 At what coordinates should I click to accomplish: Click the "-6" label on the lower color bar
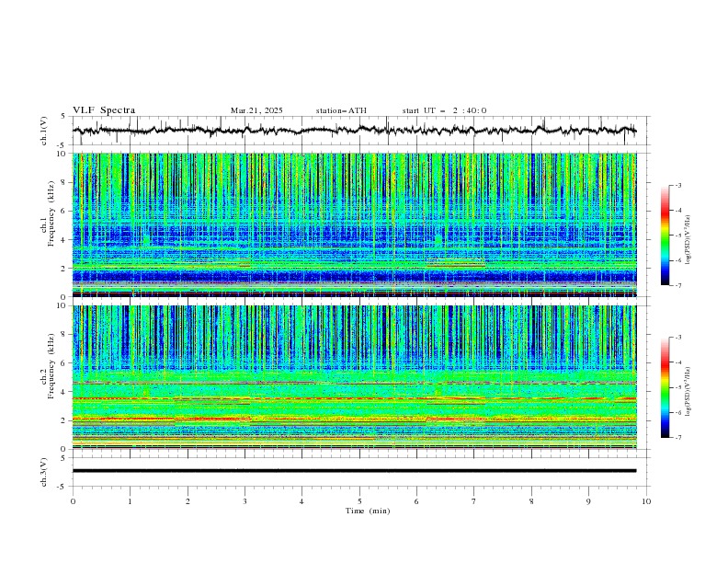677,412
